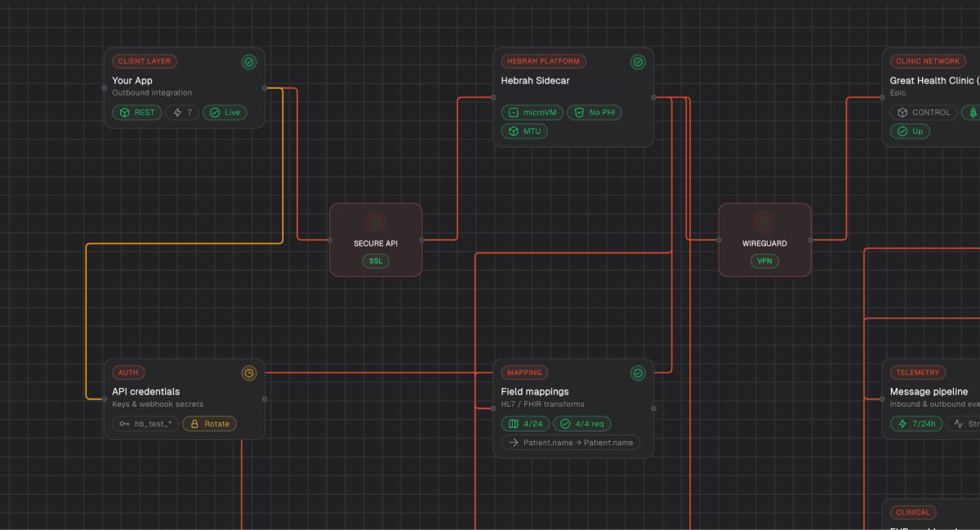Click the SECURE API shield icon

coord(376,221)
